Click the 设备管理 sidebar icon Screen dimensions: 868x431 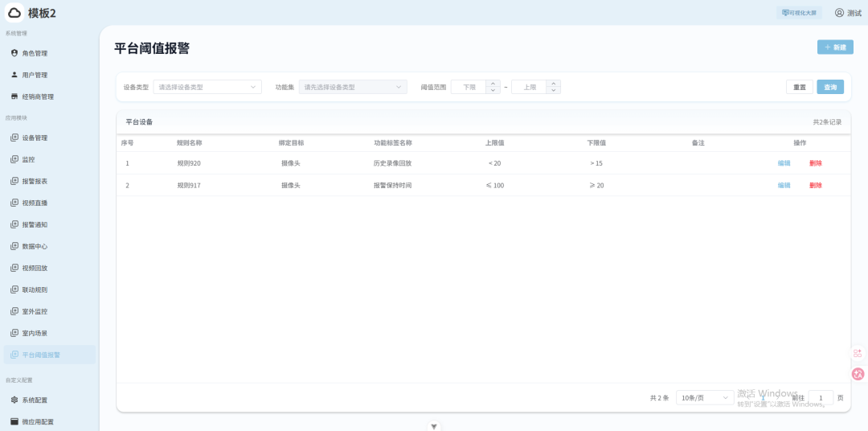14,138
